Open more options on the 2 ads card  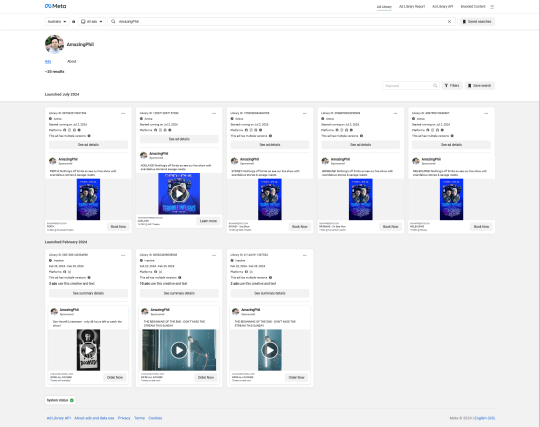click(x=304, y=255)
